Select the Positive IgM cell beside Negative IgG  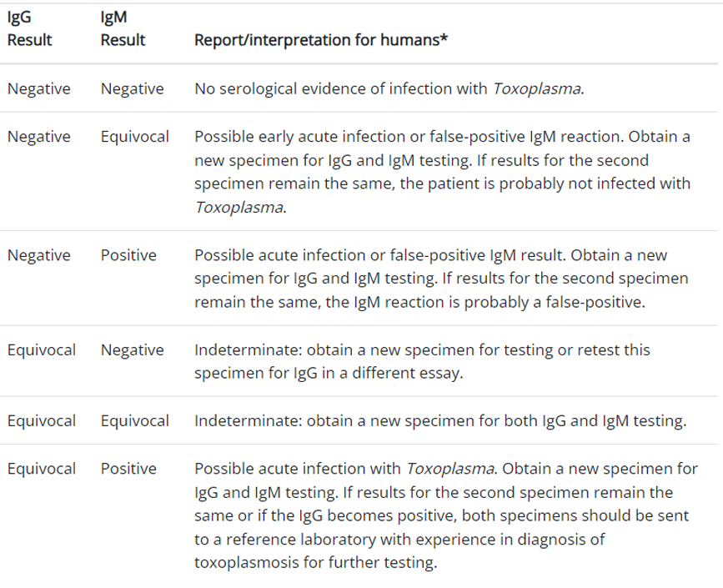coord(128,255)
